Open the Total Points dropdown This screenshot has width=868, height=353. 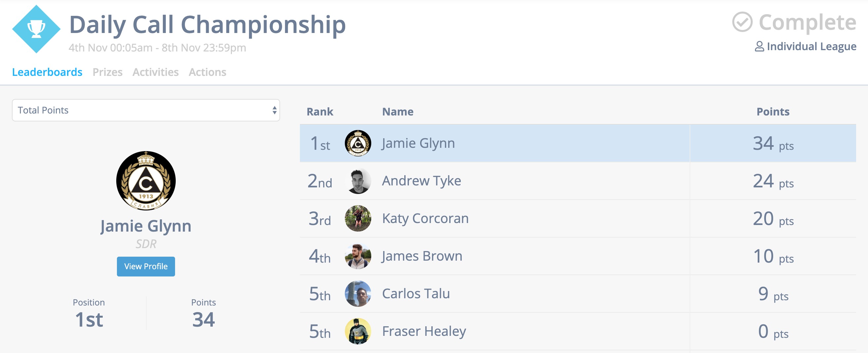coord(146,111)
